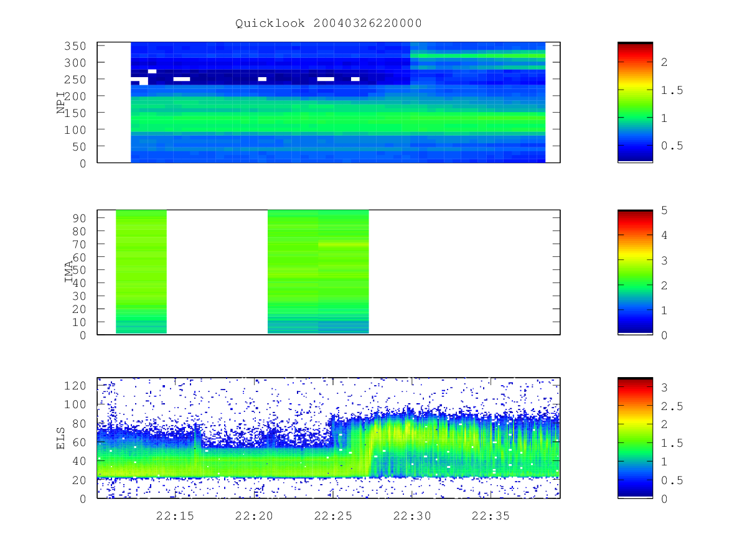This screenshot has height=560, width=747.
Task: Click the Quicklook 20040326220000 title
Action: pos(329,24)
